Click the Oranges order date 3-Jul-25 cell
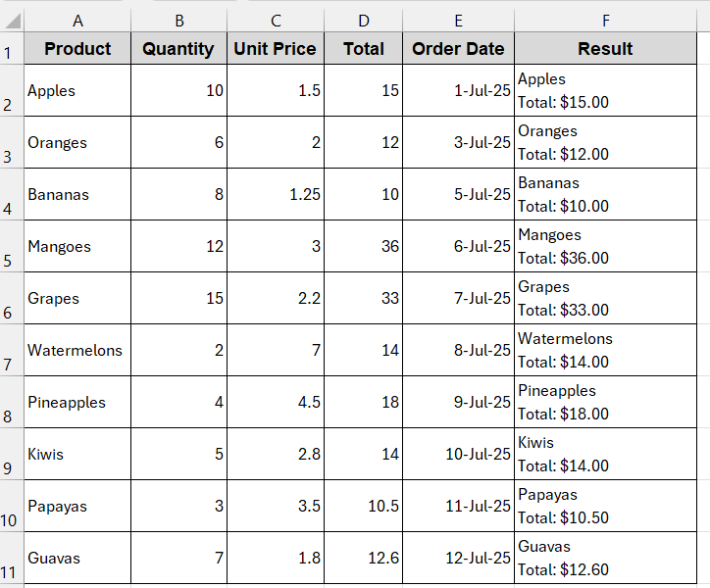Screen dimensions: 710x588 [x=458, y=143]
